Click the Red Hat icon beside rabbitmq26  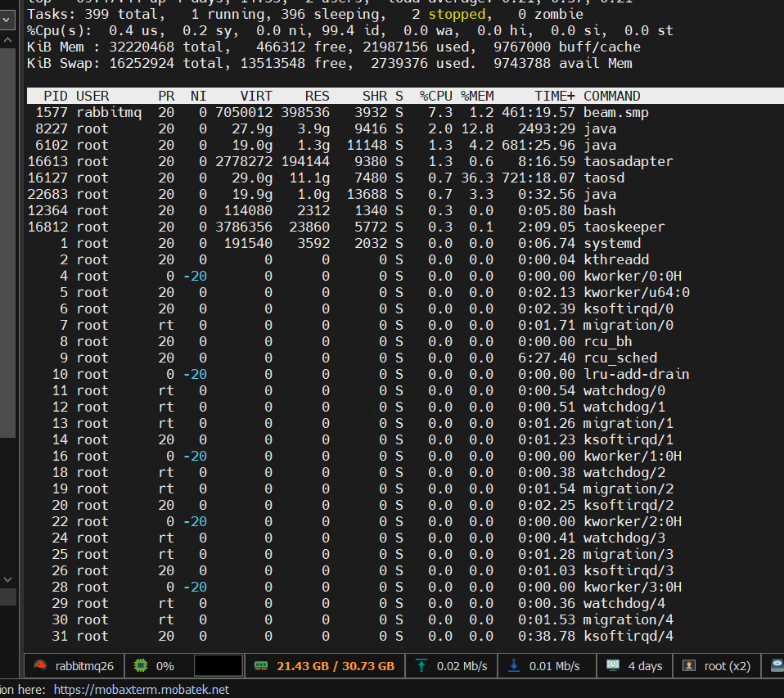[39, 666]
